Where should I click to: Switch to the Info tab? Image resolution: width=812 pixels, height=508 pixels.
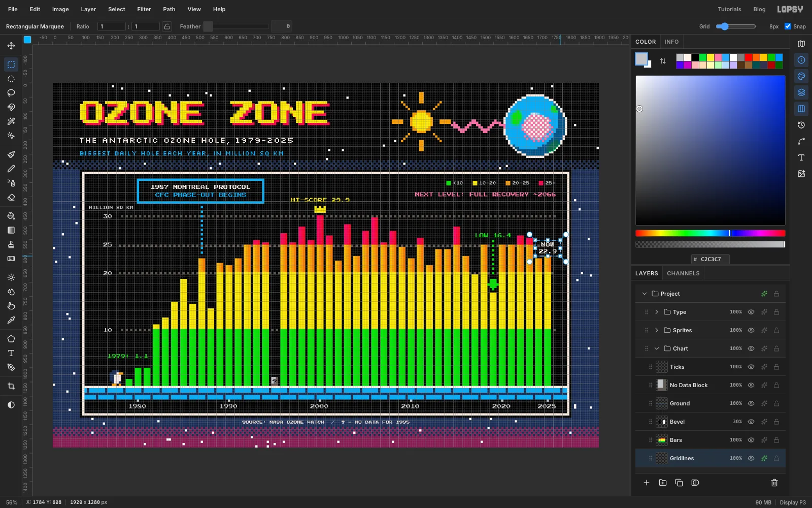pos(671,42)
